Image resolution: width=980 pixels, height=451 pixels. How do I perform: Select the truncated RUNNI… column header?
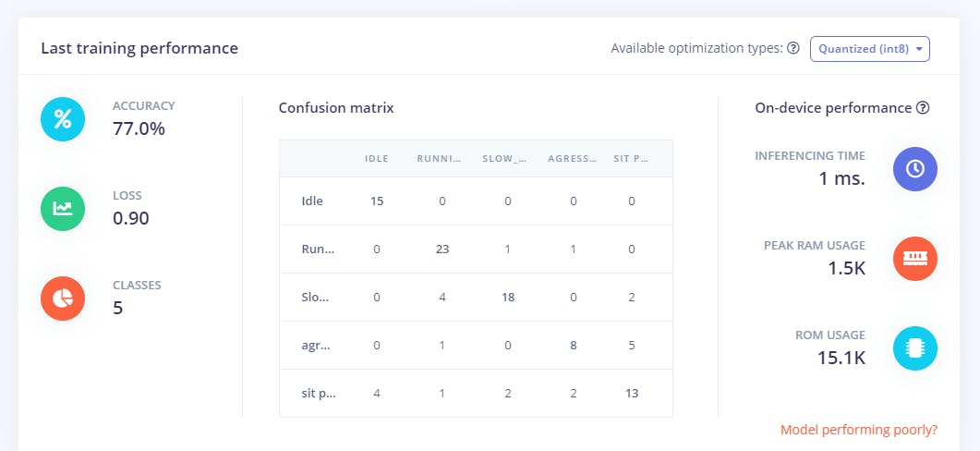click(438, 159)
